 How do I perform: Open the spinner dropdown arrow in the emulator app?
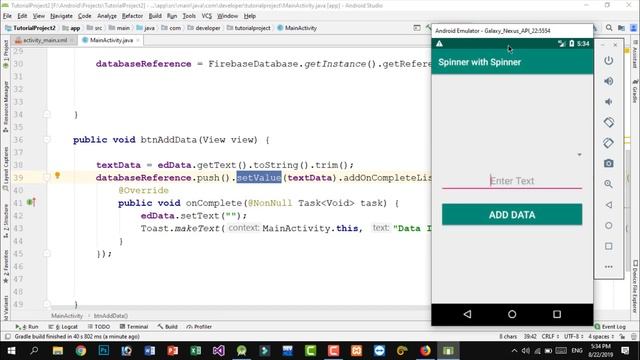pyautogui.click(x=579, y=155)
